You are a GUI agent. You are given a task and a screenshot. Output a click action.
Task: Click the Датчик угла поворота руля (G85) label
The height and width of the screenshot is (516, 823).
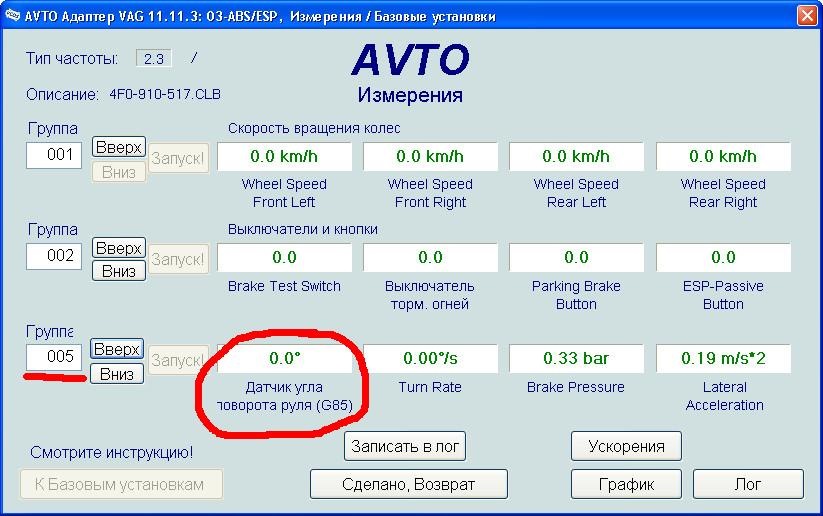pos(284,396)
